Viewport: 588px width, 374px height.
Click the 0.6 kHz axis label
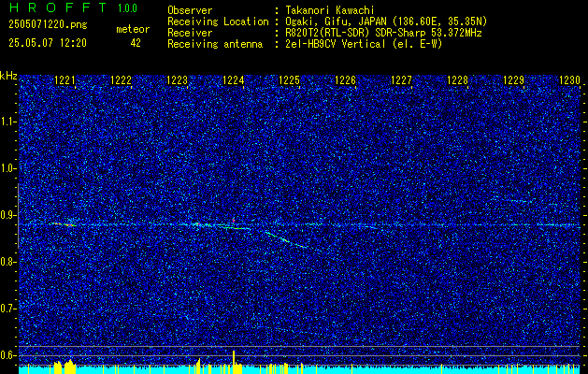7,355
